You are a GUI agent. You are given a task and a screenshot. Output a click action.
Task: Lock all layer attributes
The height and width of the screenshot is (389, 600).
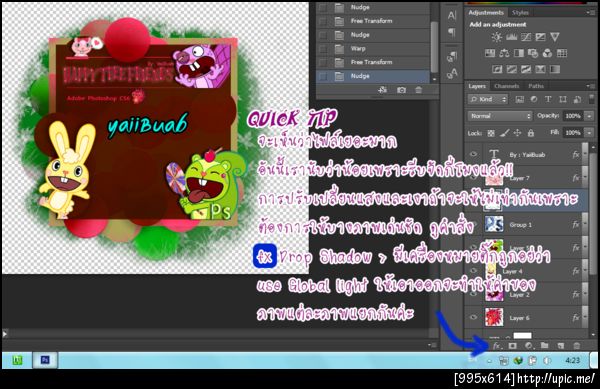530,133
